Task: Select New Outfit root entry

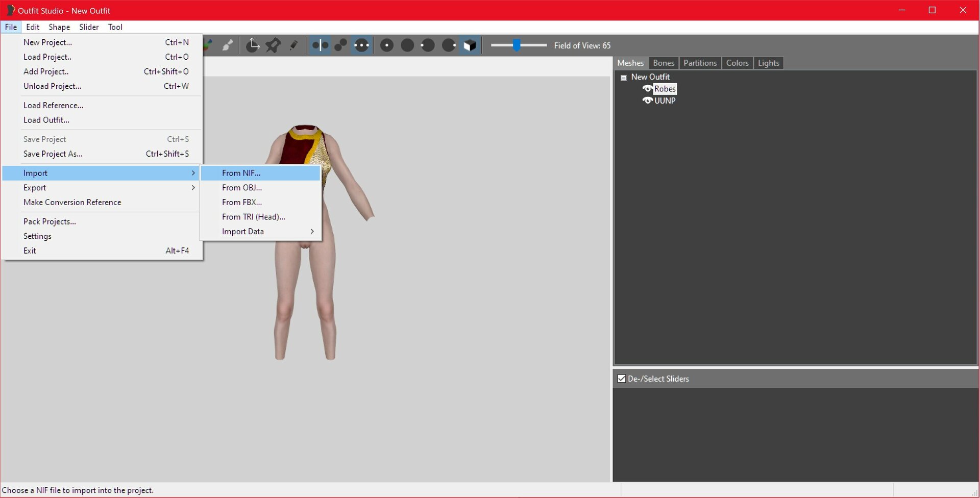Action: pos(650,77)
